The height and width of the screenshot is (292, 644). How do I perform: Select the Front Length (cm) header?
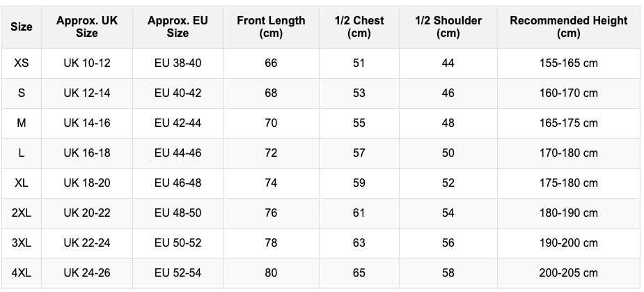(x=271, y=27)
